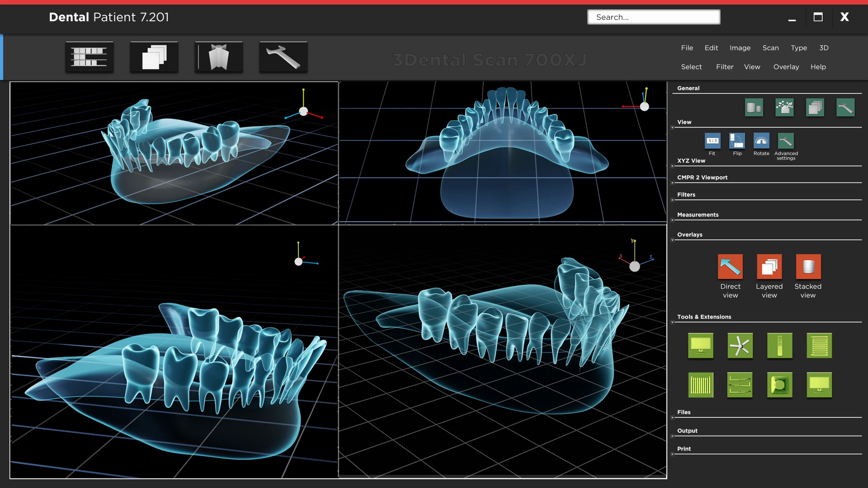Open the hammer tool in top toolbar
This screenshot has width=868, height=488.
283,57
